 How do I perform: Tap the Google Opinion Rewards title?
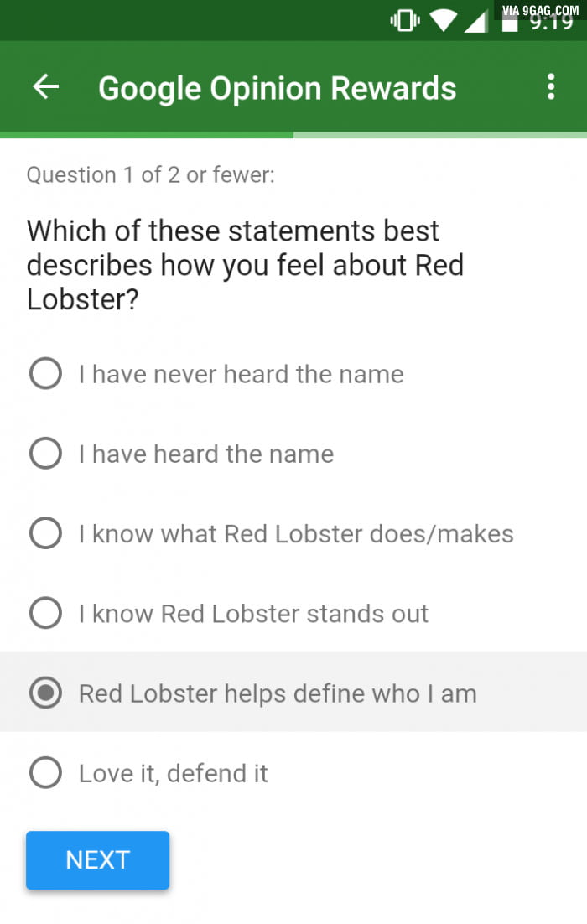click(x=277, y=88)
